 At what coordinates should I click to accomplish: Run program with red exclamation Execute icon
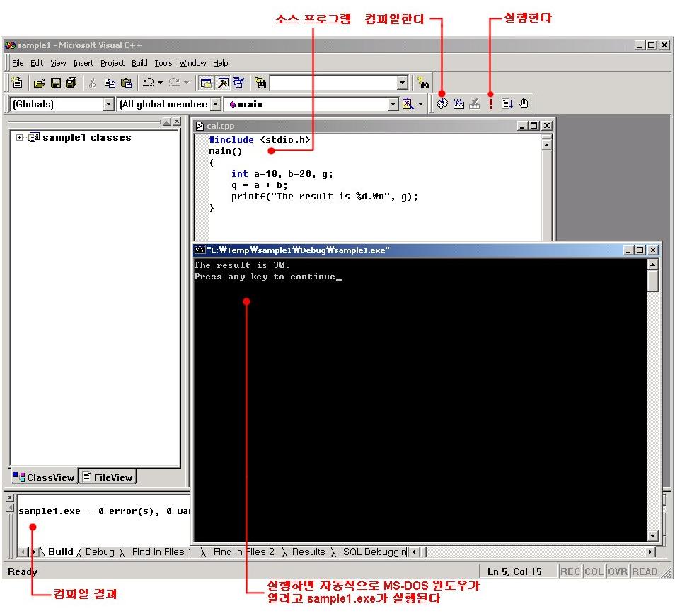point(491,104)
